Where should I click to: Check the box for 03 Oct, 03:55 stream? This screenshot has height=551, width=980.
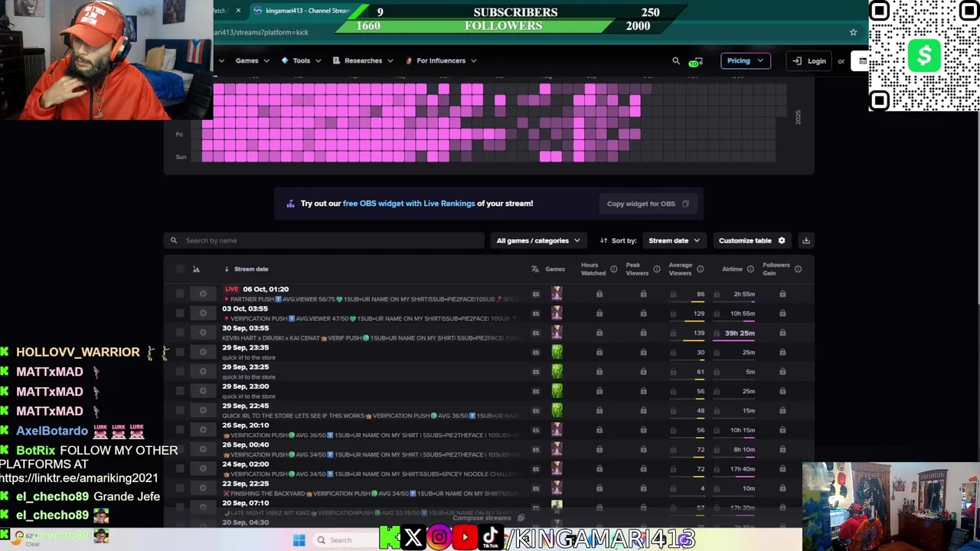pos(180,313)
